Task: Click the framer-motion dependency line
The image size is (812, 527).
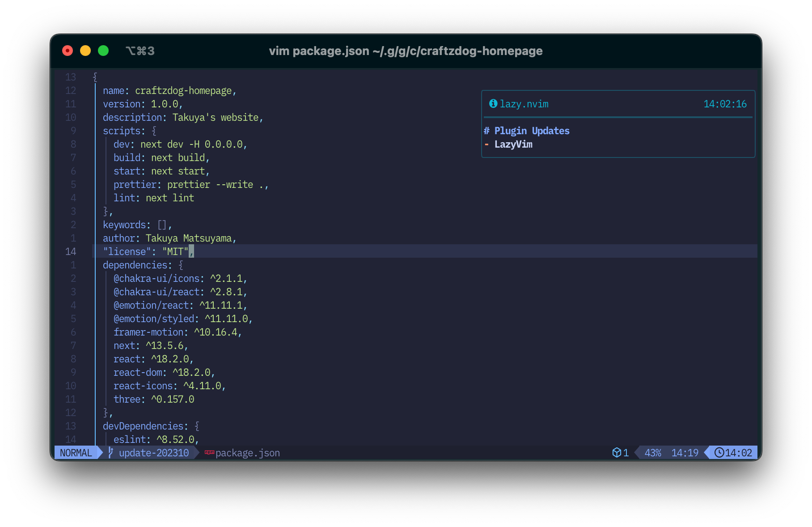Action: tap(178, 332)
